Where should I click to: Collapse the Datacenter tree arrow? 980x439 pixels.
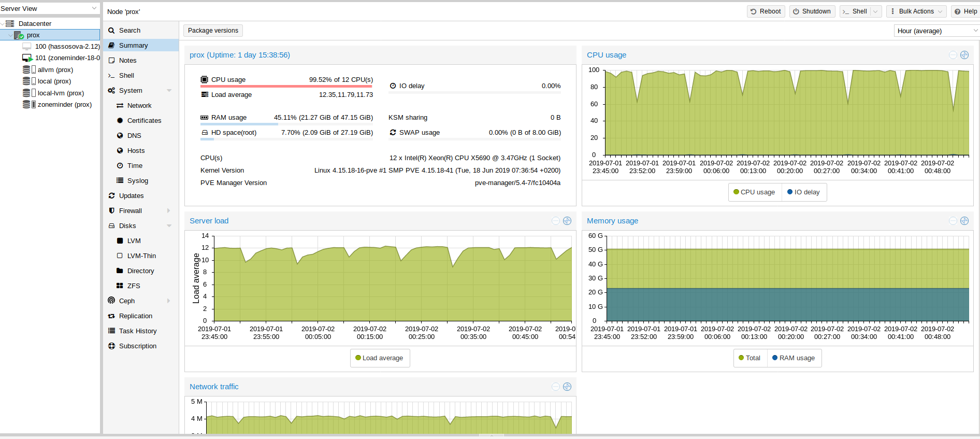pos(3,23)
